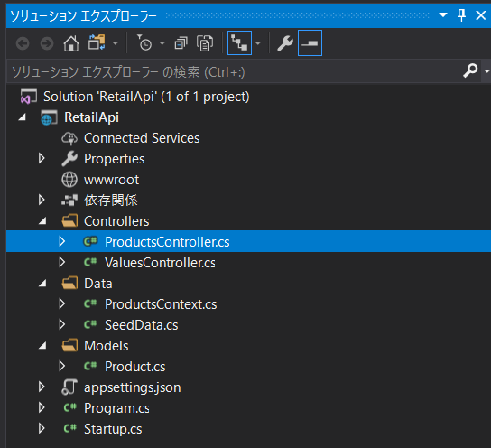The width and height of the screenshot is (491, 448).
Task: Collapse all nodes in the tree
Action: (x=181, y=43)
